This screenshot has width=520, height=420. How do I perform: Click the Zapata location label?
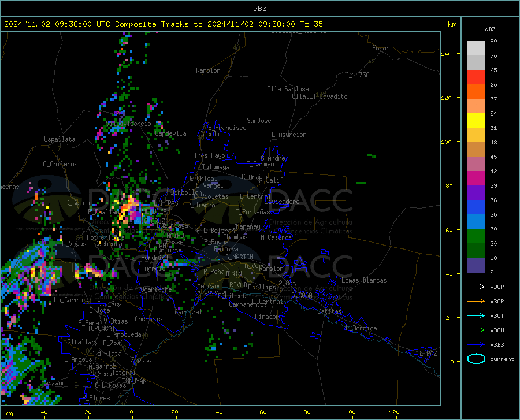142,360
